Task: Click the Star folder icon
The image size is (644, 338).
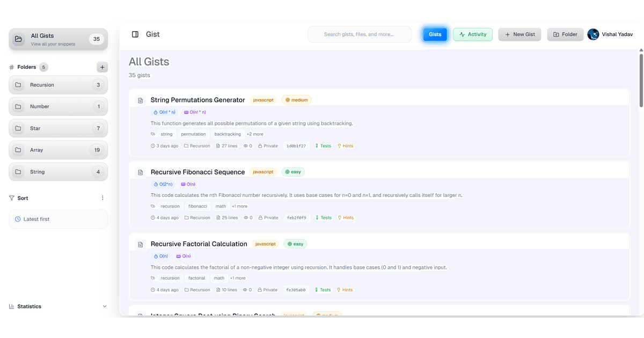Action: (x=18, y=128)
